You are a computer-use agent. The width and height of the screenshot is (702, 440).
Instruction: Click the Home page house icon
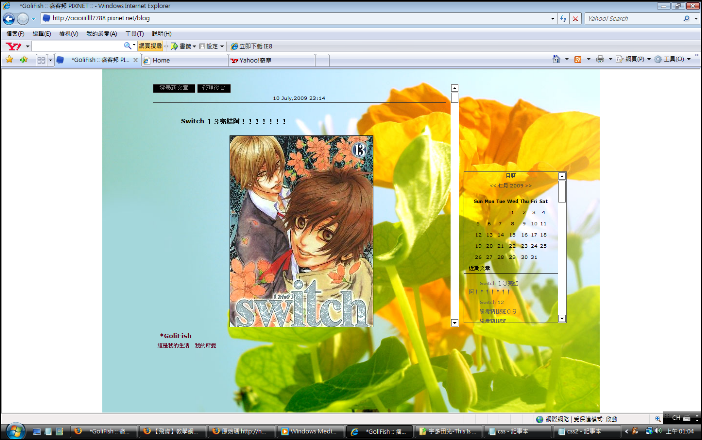tap(556, 59)
